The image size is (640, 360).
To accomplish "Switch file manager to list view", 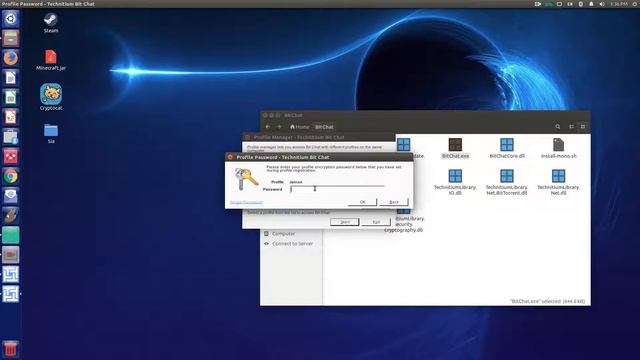I will [x=571, y=127].
